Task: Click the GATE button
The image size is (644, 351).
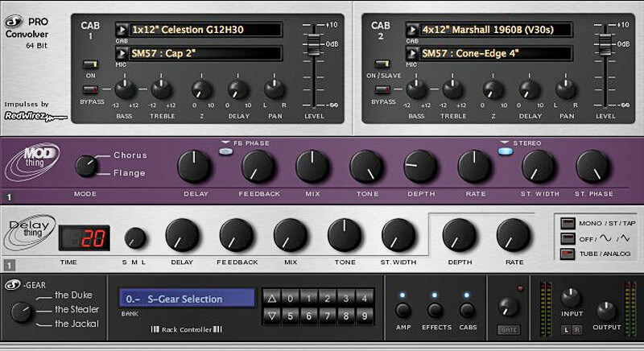Action: 509,329
